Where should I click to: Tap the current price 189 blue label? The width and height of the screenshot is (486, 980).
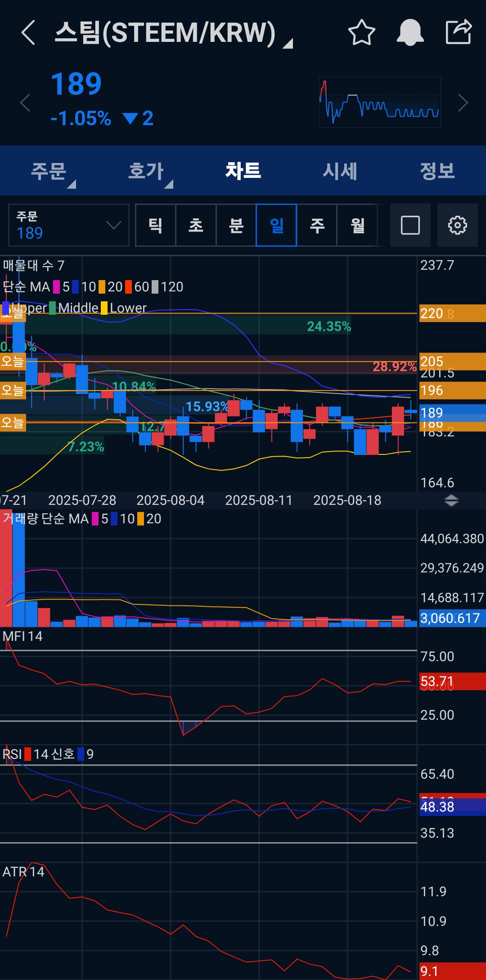coord(452,413)
